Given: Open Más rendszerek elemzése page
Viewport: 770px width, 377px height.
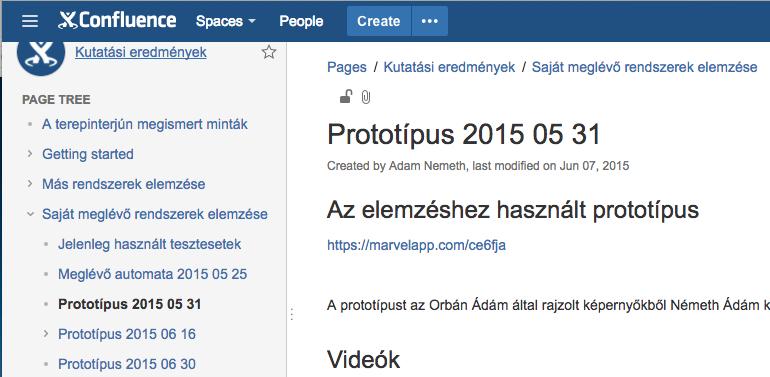Looking at the screenshot, I should click(123, 184).
